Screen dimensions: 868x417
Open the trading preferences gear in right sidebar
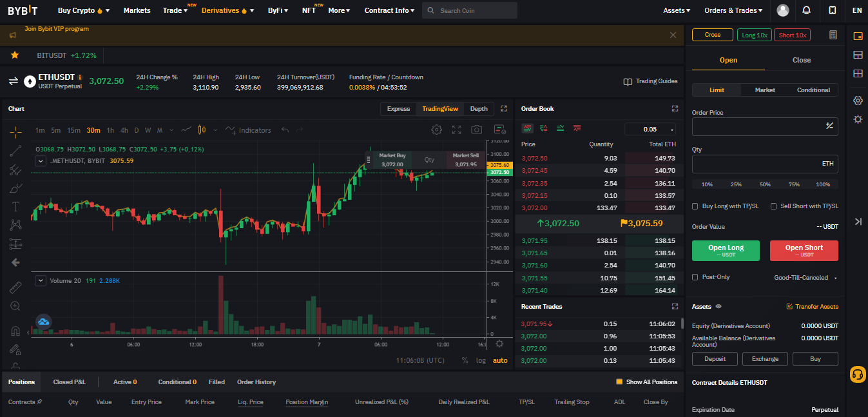pyautogui.click(x=858, y=101)
